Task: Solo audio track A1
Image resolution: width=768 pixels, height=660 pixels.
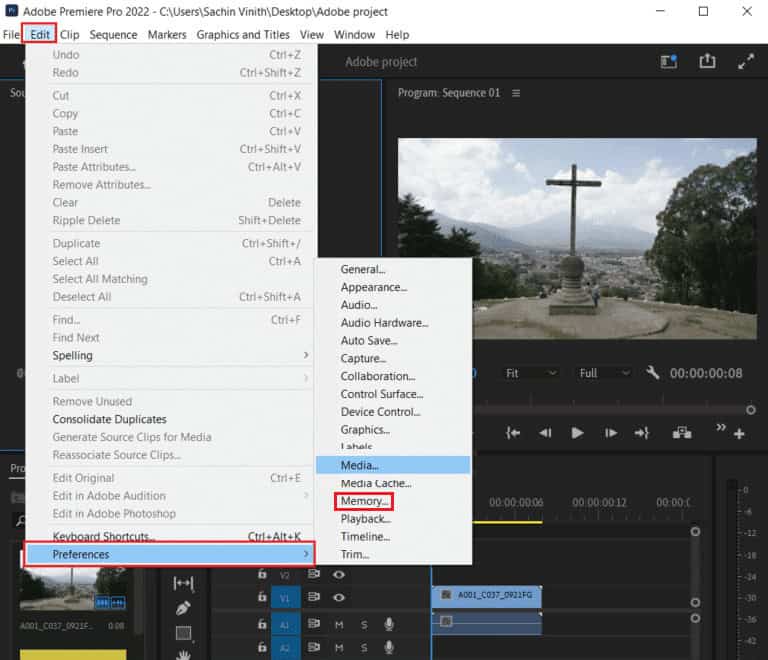Action: point(364,624)
